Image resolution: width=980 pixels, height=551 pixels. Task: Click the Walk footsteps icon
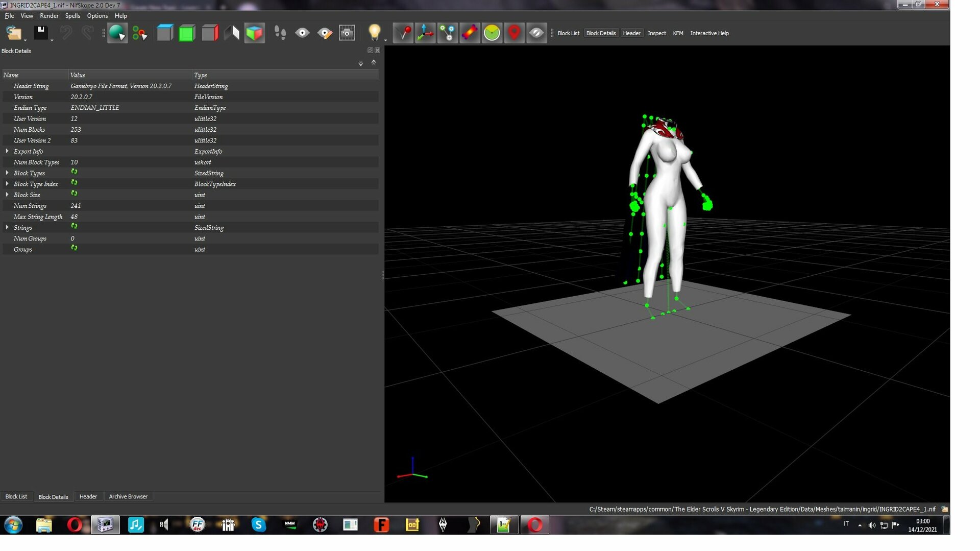click(x=280, y=33)
